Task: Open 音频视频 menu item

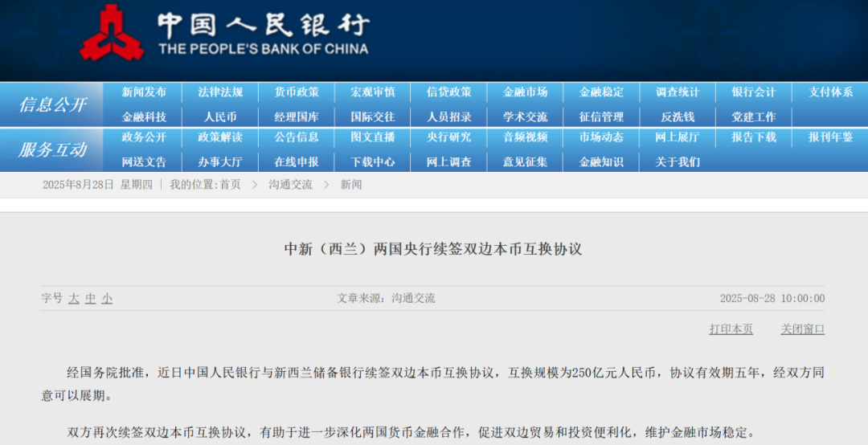Action: click(x=526, y=137)
